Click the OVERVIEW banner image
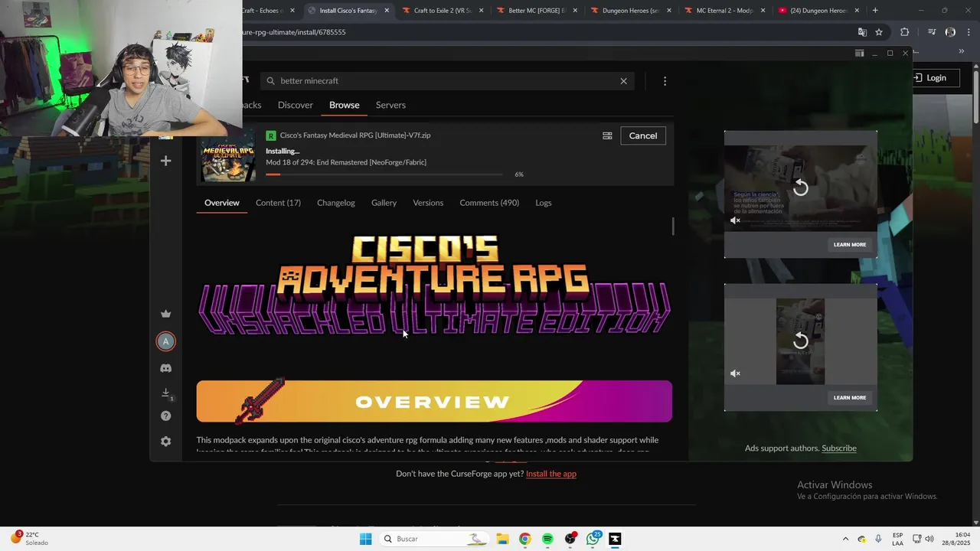The width and height of the screenshot is (980, 551). 434,402
